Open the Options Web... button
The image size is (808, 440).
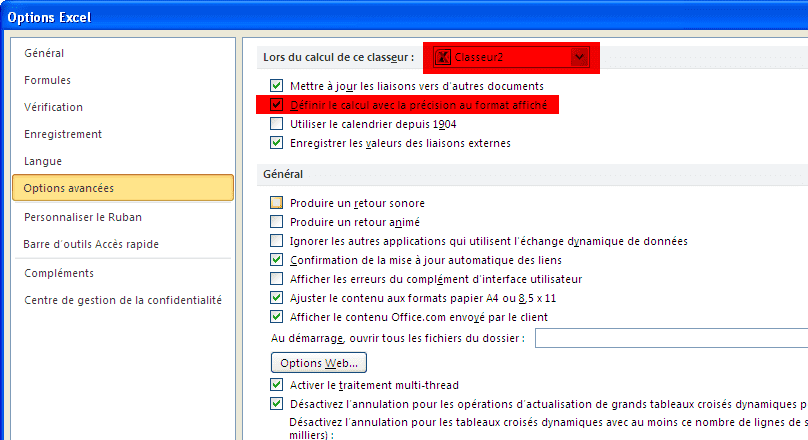(318, 363)
